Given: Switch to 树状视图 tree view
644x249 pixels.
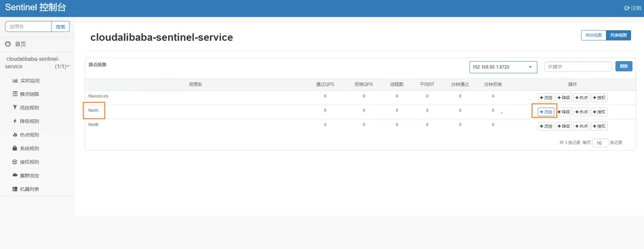Looking at the screenshot, I should click(594, 35).
